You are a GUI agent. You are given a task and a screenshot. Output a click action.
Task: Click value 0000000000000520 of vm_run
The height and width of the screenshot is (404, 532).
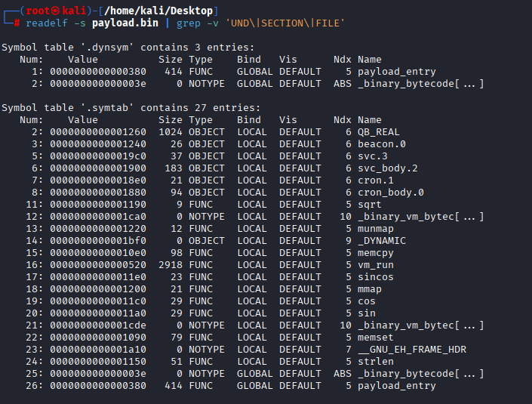[x=98, y=265]
